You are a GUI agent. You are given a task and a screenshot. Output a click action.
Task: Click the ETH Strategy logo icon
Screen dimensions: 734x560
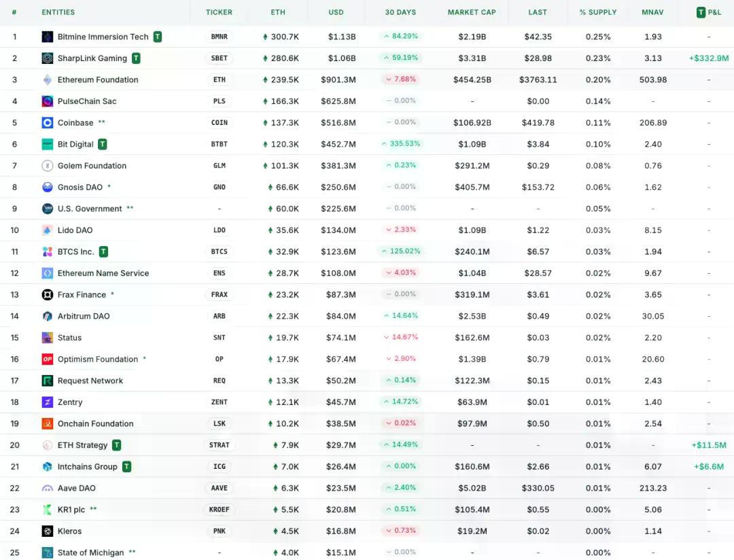(x=48, y=445)
